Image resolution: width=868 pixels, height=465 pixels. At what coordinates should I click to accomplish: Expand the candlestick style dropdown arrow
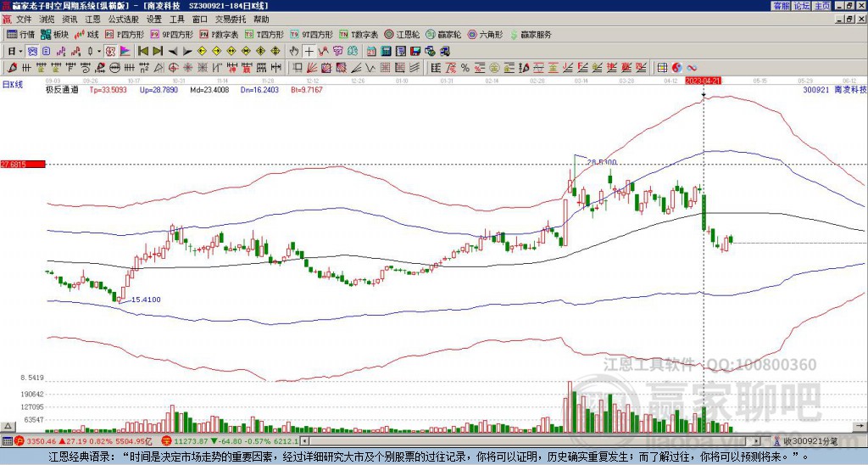pos(98,52)
